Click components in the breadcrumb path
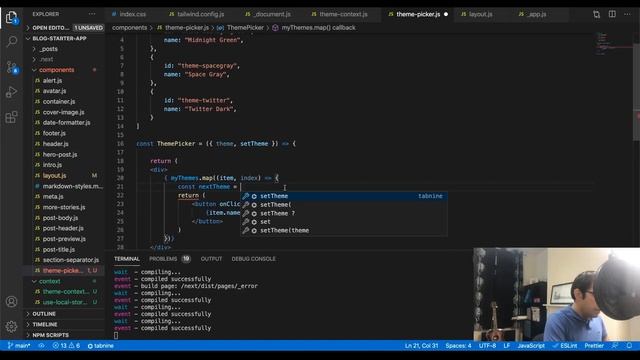The image size is (640, 360). (129, 28)
